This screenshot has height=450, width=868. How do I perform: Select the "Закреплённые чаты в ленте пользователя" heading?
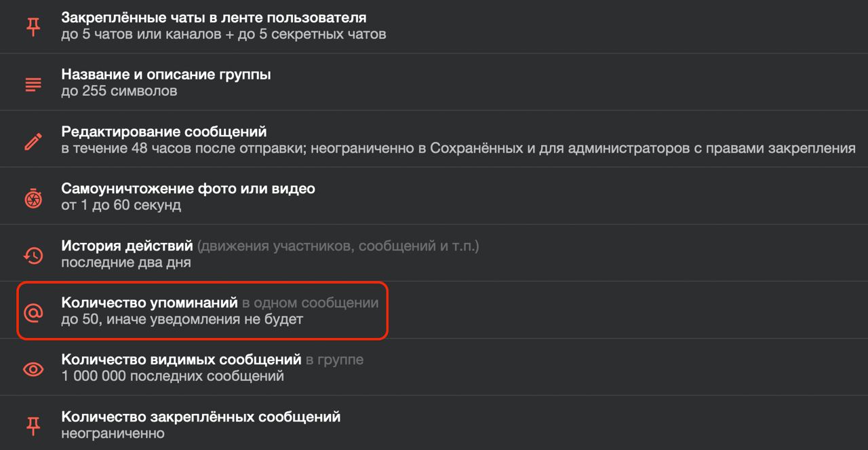(x=214, y=18)
